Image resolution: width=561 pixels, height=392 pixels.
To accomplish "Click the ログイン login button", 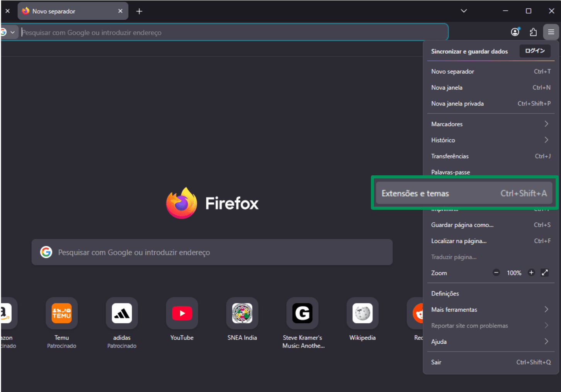I will 535,51.
